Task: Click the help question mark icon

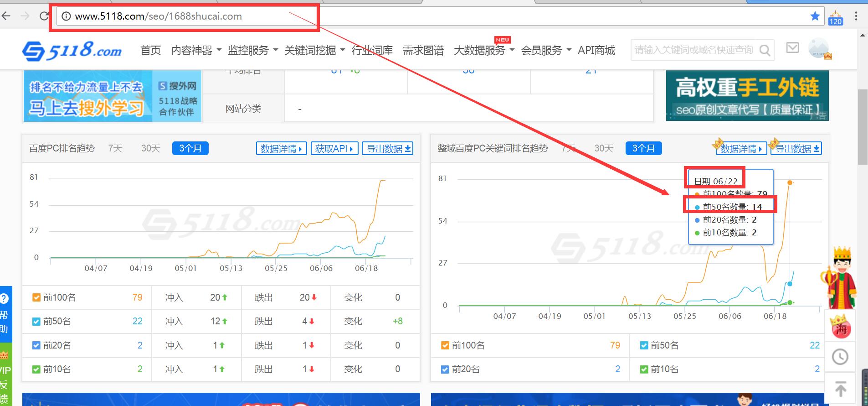Action: 4,299
